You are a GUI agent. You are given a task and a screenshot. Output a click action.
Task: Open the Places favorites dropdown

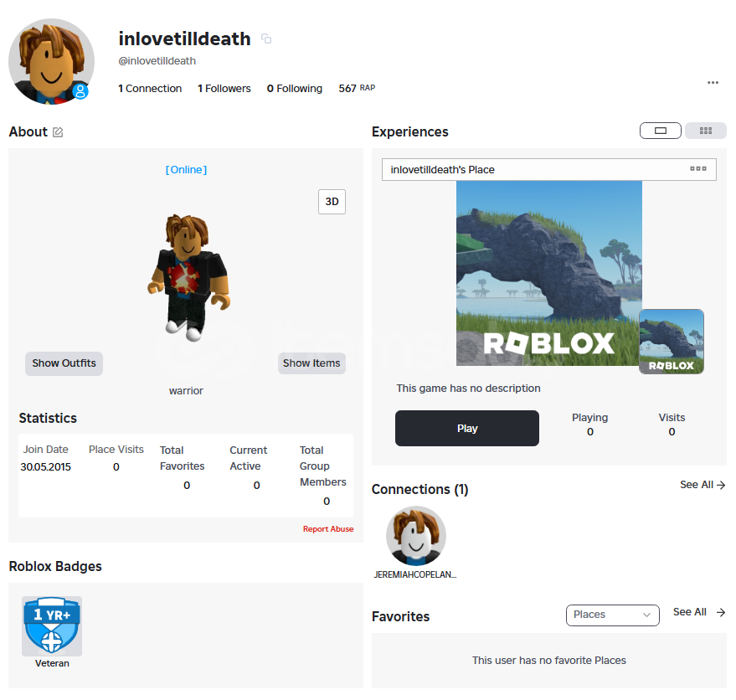tap(613, 615)
